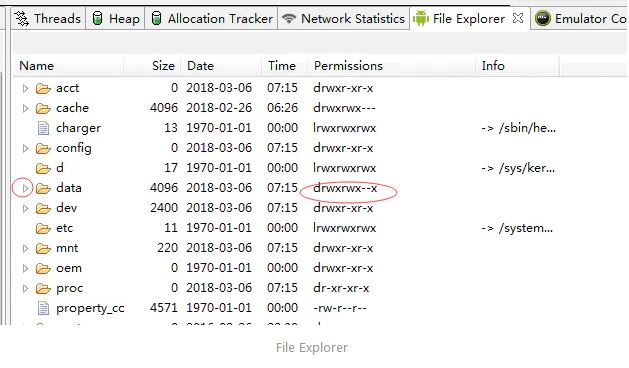Image resolution: width=629 pixels, height=368 pixels.
Task: Click the Threads tab icon
Action: point(22,18)
